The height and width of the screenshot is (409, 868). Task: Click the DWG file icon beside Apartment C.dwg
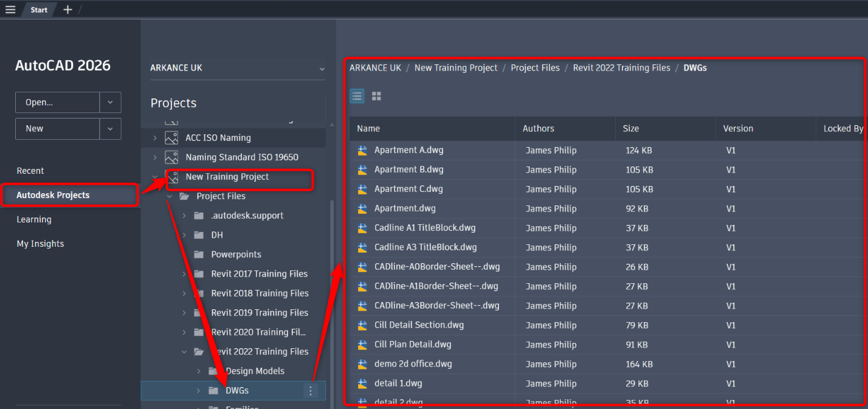(x=363, y=189)
